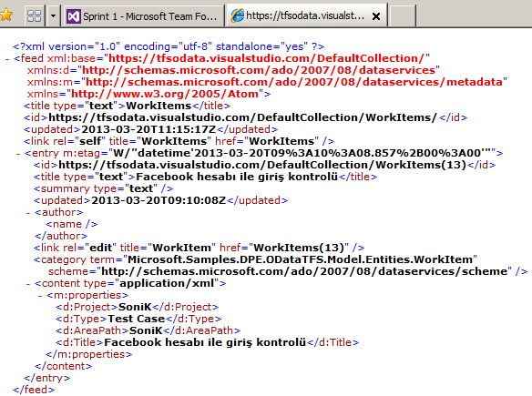The height and width of the screenshot is (396, 532).
Task: Click the closing author tag
Action: click(x=61, y=236)
